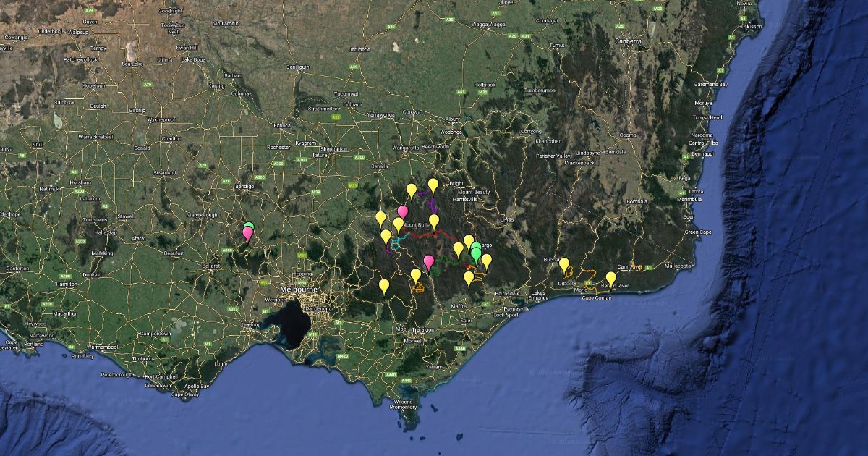The image size is (868, 456).
Task: Click the Cann River label
Action: [629, 266]
